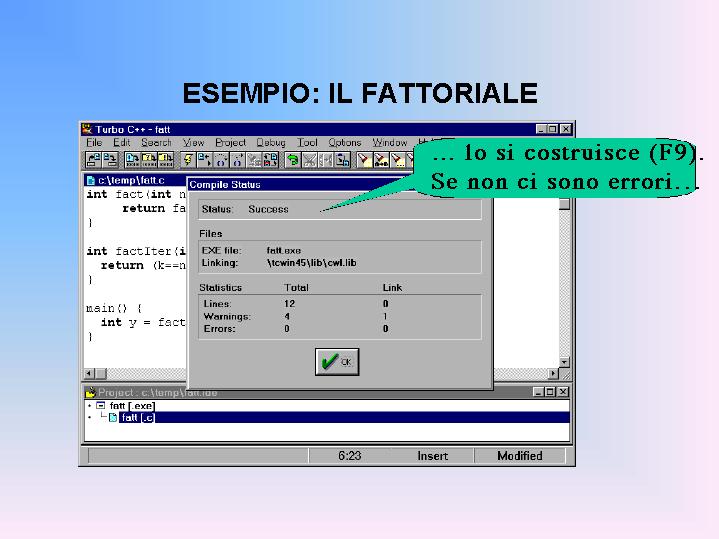Open the Options menu
719x539 pixels.
tap(344, 143)
